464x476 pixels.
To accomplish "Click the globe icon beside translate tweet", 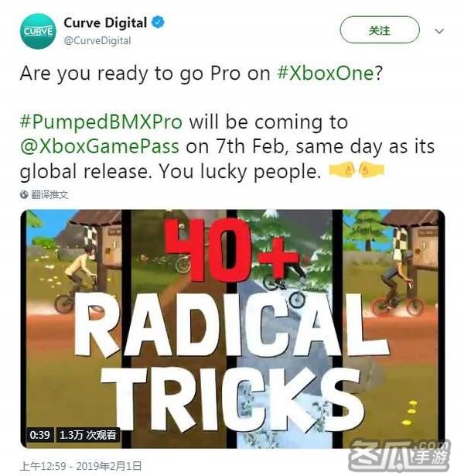I will pos(24,194).
